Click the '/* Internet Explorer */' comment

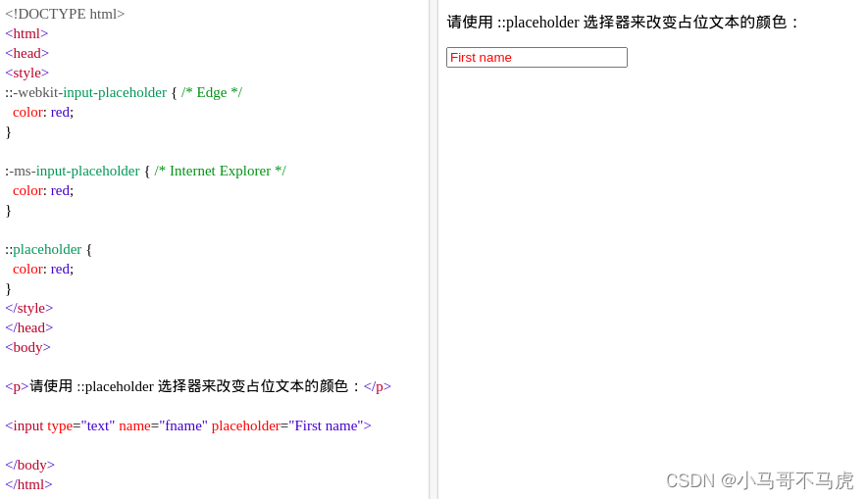click(x=221, y=171)
